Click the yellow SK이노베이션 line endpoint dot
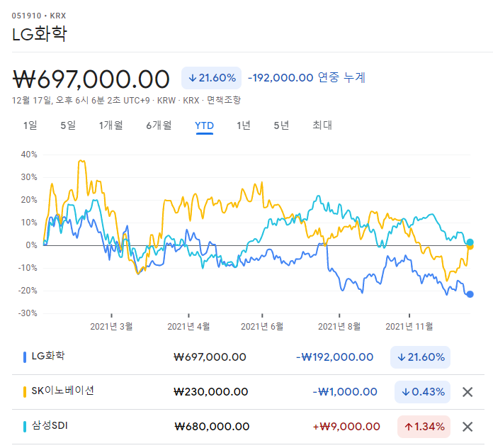 coord(470,247)
